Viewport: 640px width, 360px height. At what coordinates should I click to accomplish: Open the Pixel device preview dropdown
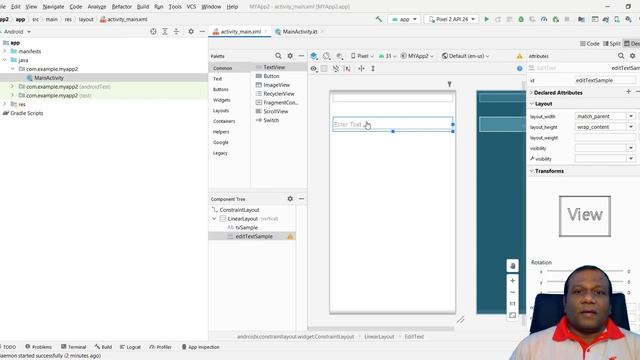tap(362, 56)
